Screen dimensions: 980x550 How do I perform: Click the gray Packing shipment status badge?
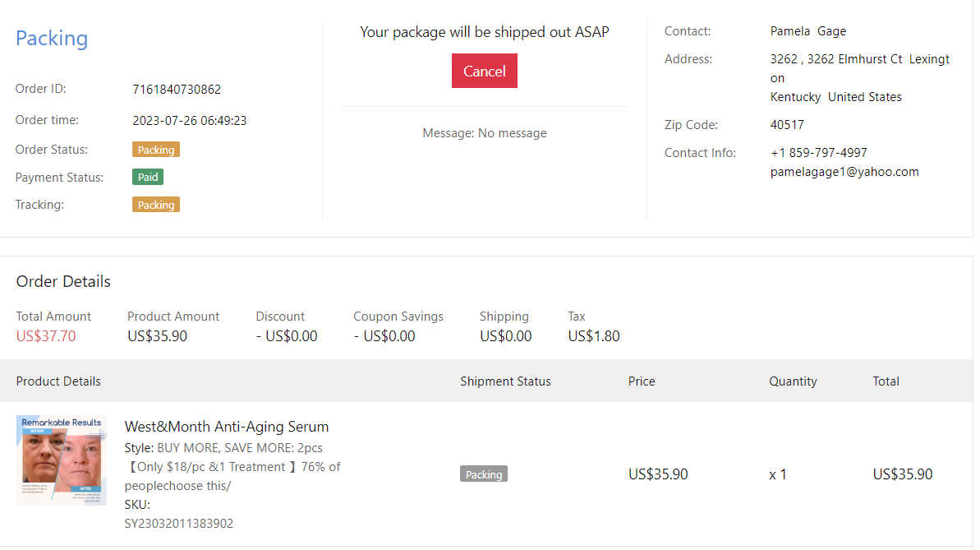click(484, 474)
